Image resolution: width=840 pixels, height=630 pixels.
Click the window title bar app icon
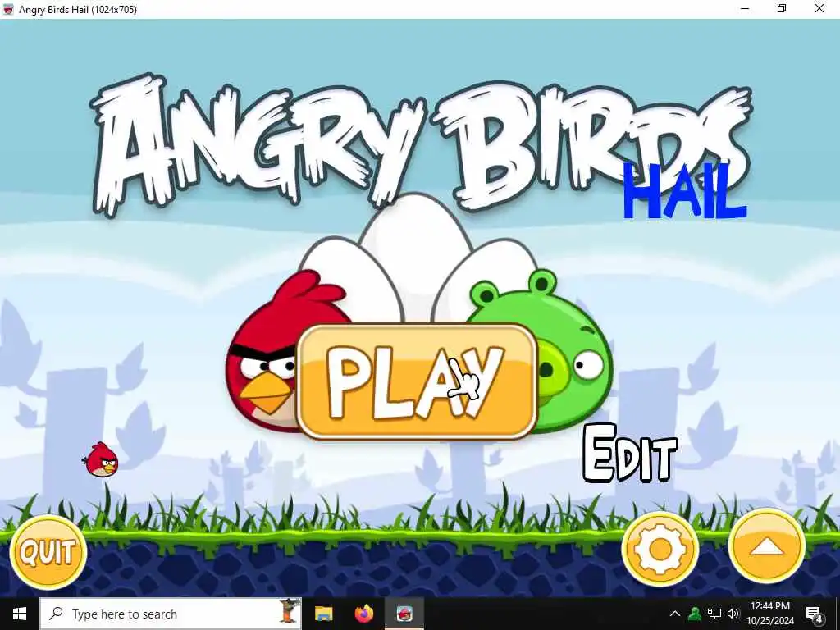(x=8, y=9)
